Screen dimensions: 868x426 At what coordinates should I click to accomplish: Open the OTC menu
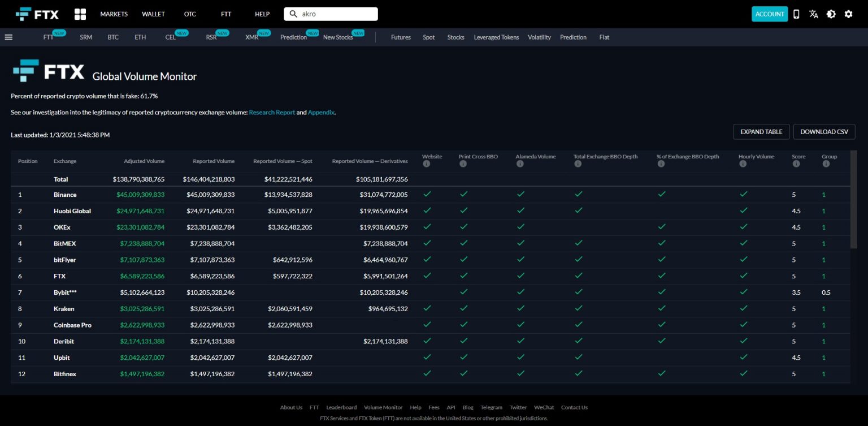pyautogui.click(x=190, y=14)
